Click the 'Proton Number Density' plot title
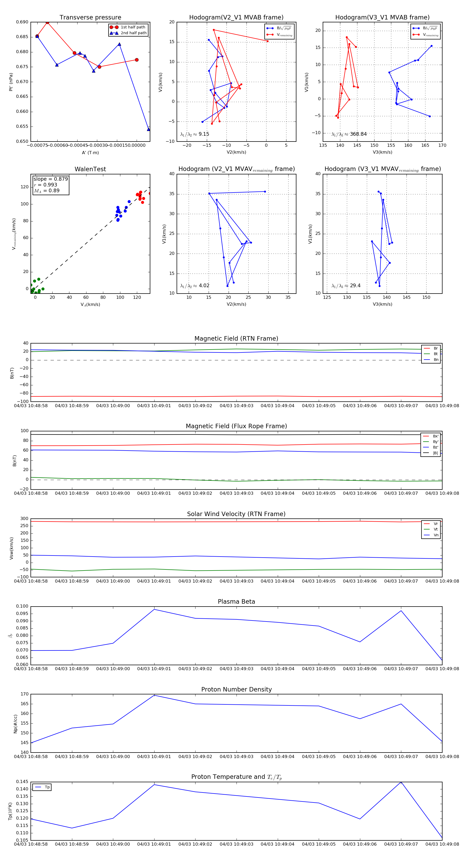 236,689
